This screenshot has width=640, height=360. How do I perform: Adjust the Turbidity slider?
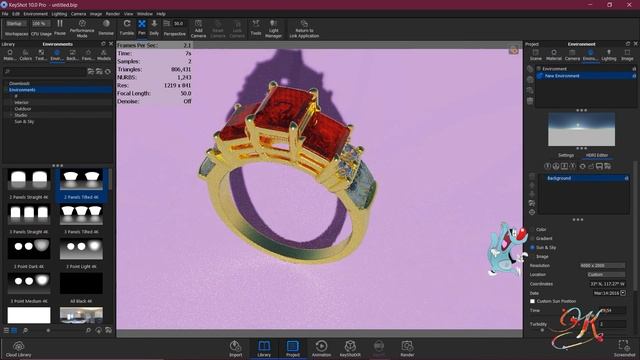[x=542, y=330]
